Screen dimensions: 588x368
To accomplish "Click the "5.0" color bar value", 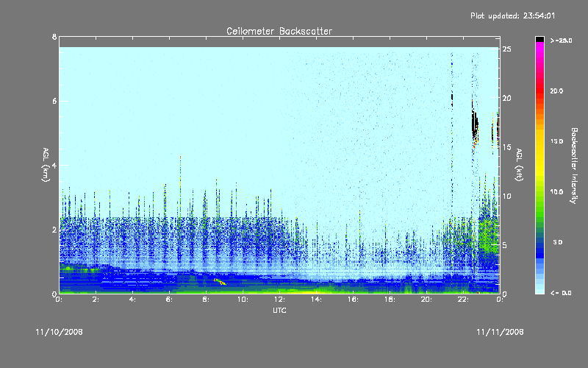I will tap(558, 242).
